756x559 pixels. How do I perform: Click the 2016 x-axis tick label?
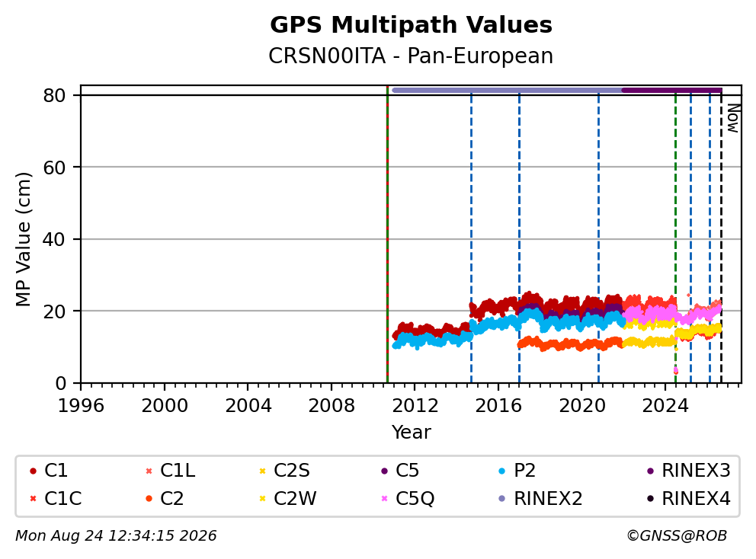tap(498, 406)
